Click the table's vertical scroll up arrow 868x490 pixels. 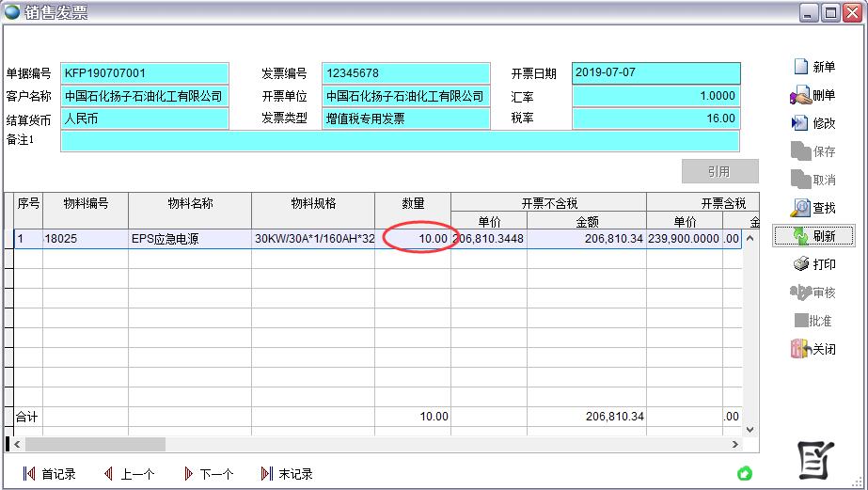750,238
